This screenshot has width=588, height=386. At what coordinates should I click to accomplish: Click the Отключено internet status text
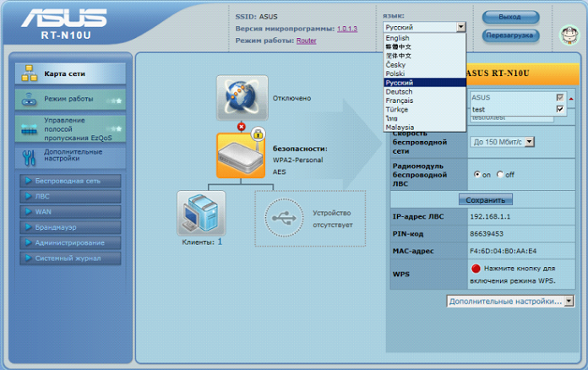pyautogui.click(x=291, y=98)
